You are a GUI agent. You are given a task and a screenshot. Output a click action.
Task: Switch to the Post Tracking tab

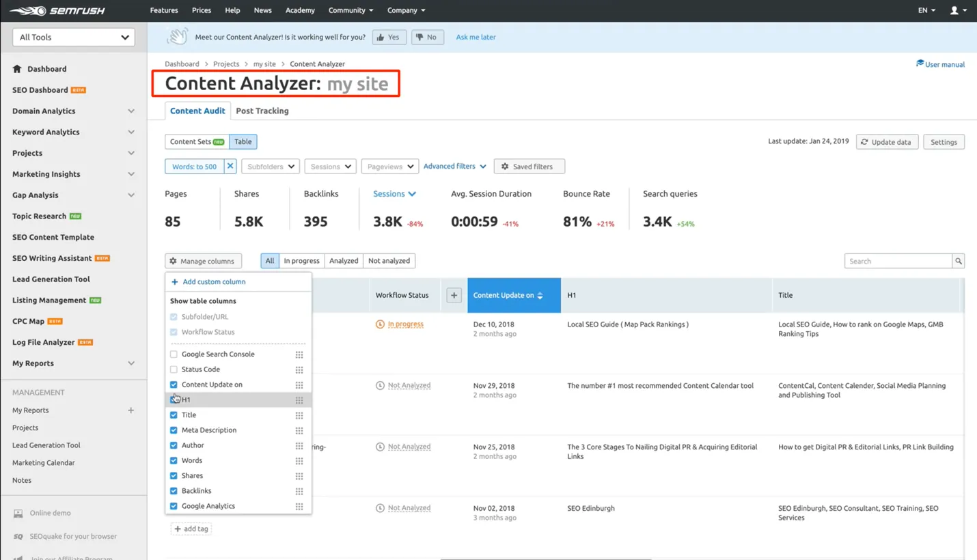click(x=262, y=111)
